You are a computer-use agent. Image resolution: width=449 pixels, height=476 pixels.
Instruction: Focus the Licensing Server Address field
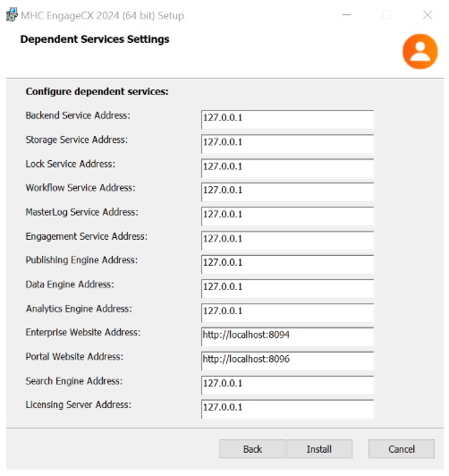287,409
